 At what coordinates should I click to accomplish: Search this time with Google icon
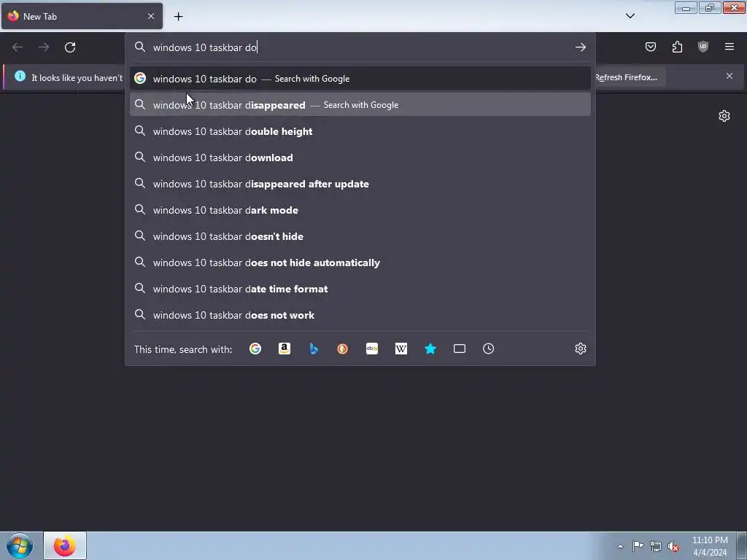click(x=255, y=349)
